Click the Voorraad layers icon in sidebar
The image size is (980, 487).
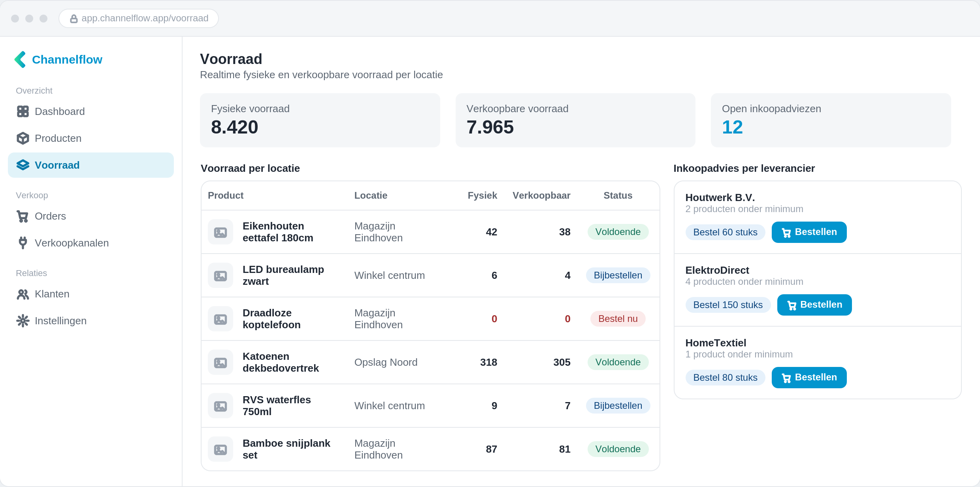tap(23, 165)
